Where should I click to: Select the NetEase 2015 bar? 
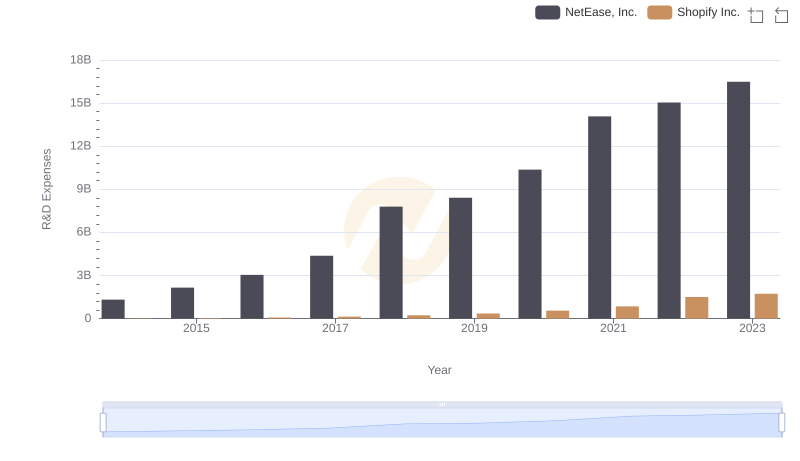coord(183,303)
